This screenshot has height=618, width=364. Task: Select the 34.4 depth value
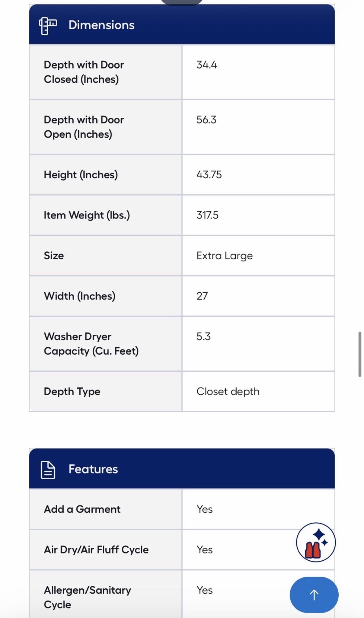coord(206,65)
